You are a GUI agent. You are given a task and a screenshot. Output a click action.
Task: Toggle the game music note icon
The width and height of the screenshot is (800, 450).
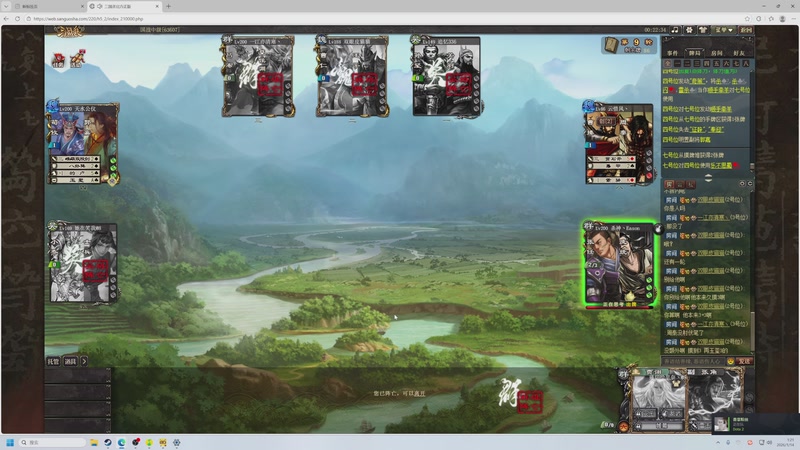click(x=675, y=30)
